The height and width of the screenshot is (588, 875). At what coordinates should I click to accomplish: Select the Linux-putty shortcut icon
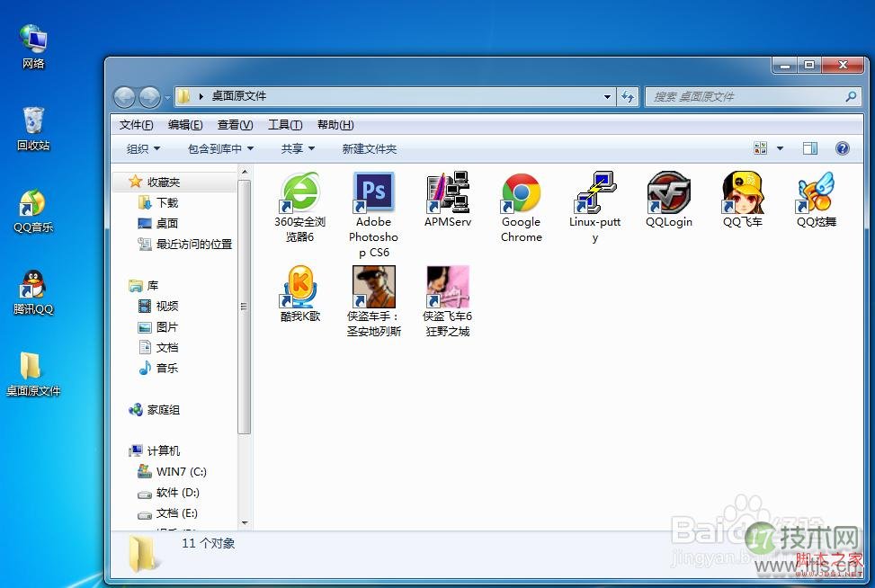click(x=594, y=193)
